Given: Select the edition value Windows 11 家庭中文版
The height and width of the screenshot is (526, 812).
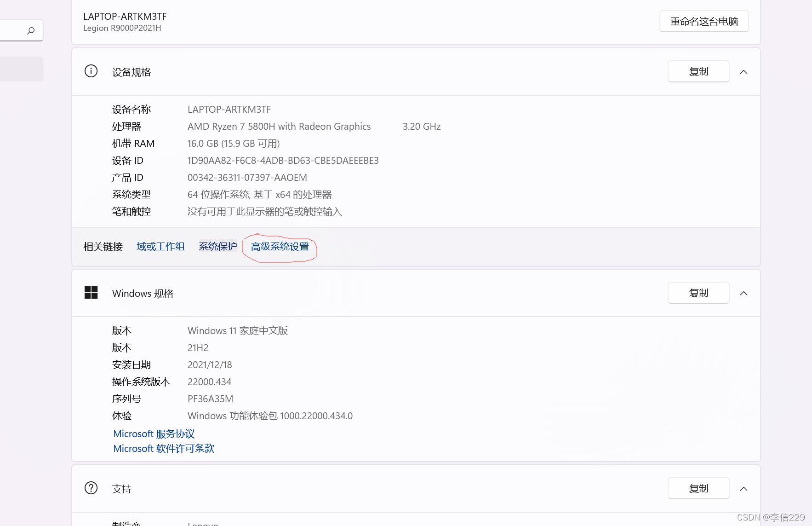Looking at the screenshot, I should [x=237, y=331].
